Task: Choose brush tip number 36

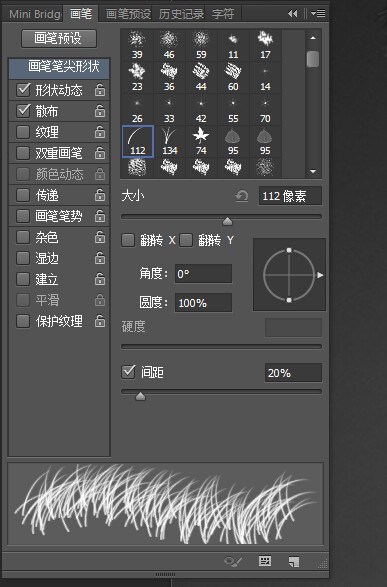Action: pyautogui.click(x=170, y=77)
